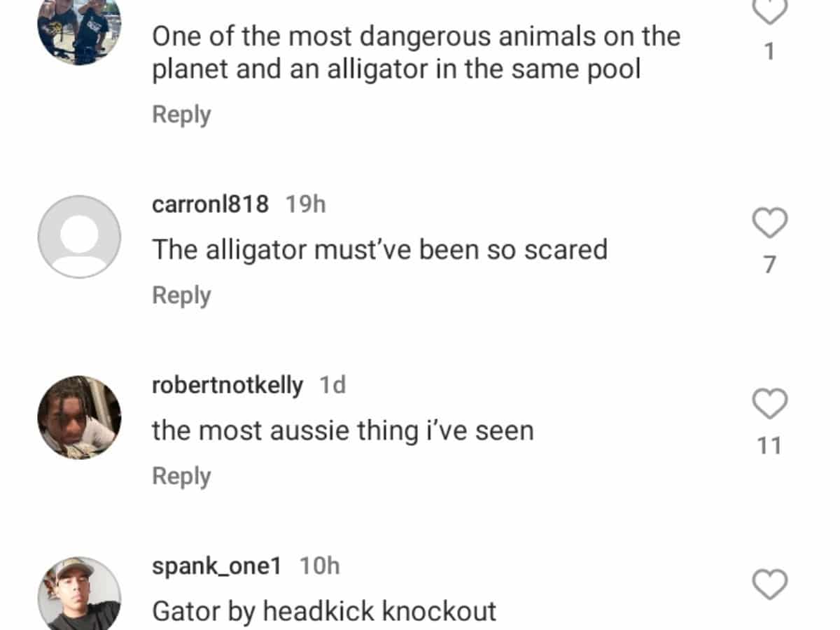840x630 pixels.
Task: View the 11 likes count on robertnotkelly's comment
Action: [770, 446]
